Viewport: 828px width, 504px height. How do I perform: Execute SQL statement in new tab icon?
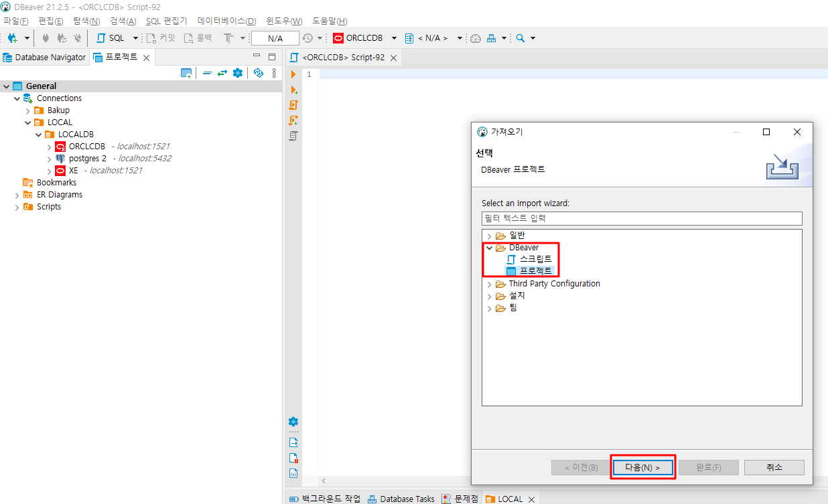tap(293, 90)
